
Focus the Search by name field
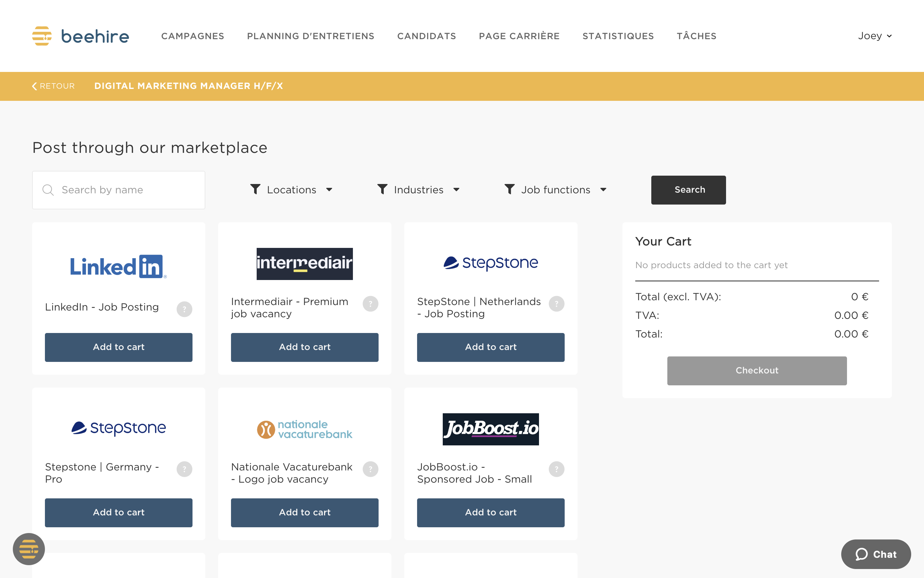click(x=118, y=190)
